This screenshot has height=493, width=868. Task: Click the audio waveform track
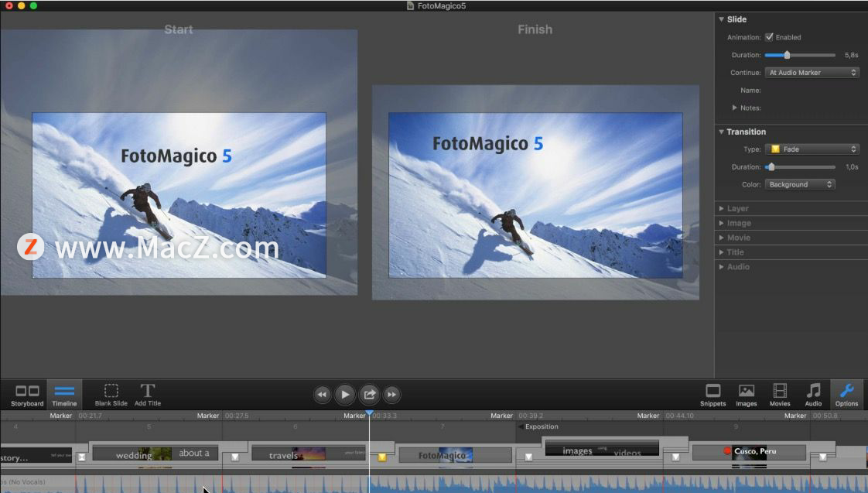434,484
